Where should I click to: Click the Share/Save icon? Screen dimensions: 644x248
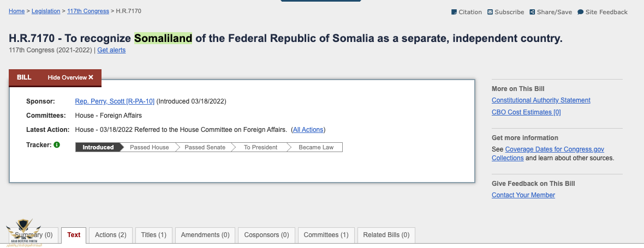(x=532, y=12)
